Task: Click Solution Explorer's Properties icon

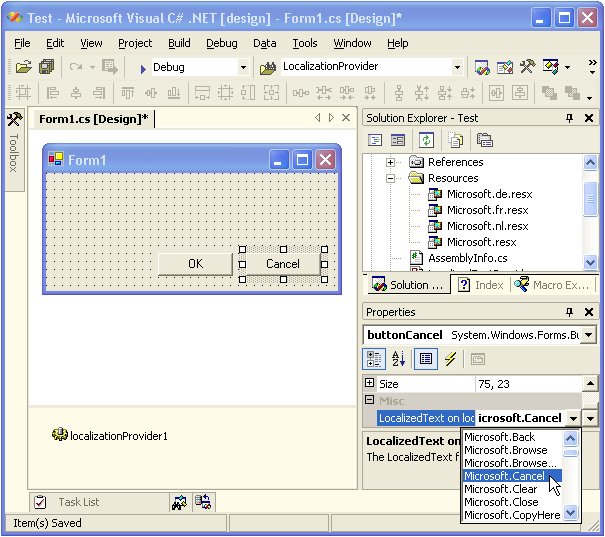Action: coord(484,140)
